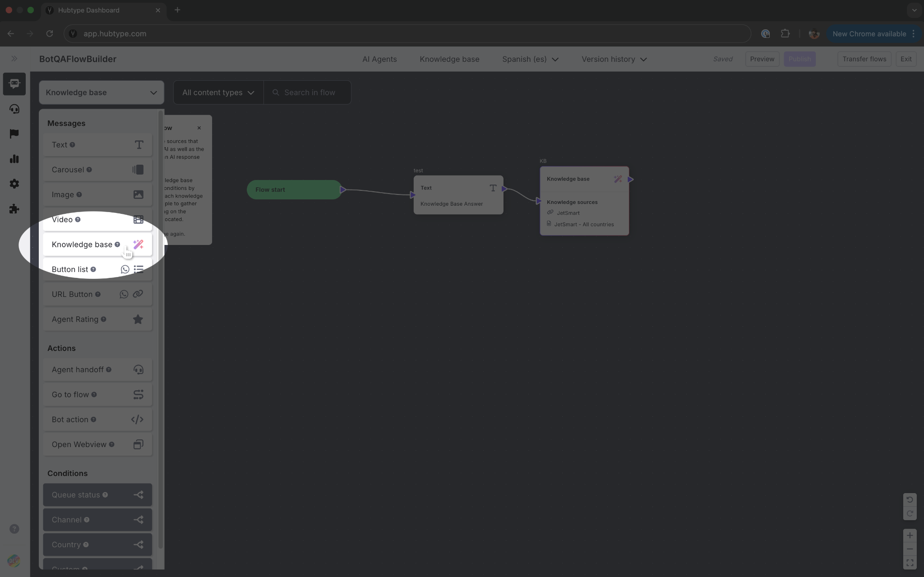Expand the Version history menu
Screen dimensions: 924x577
(x=614, y=59)
